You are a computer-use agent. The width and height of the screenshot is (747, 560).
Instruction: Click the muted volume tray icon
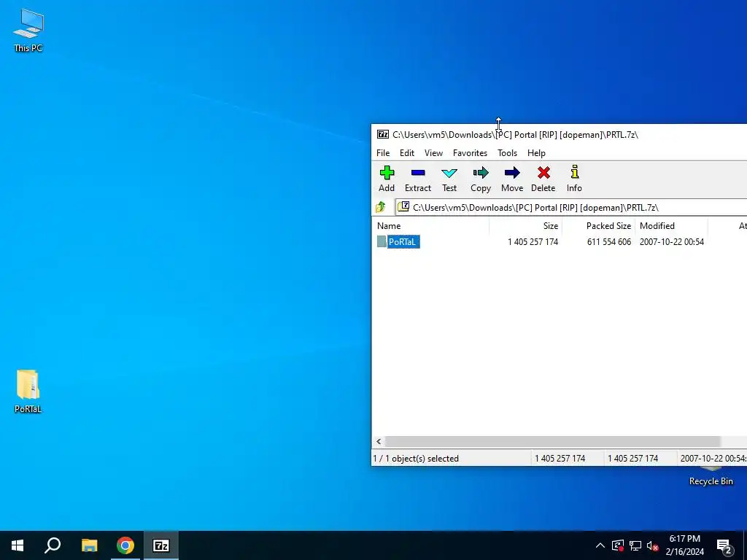point(652,545)
